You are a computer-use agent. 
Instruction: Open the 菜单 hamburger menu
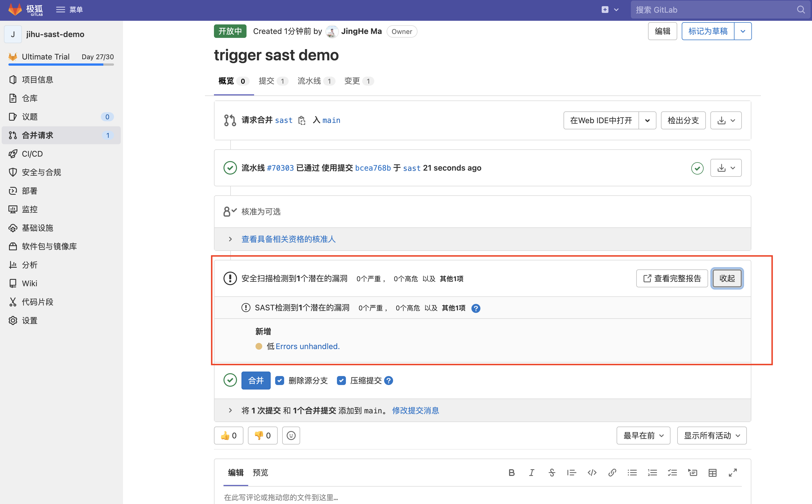pos(60,9)
